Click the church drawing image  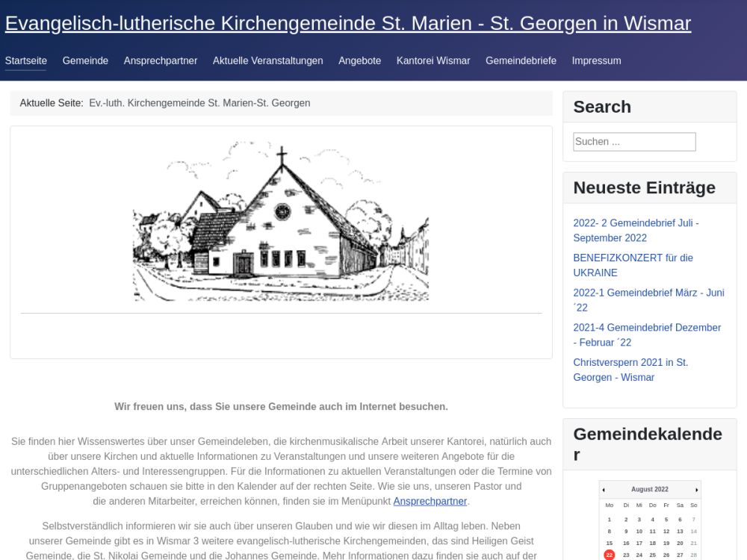pos(281,222)
